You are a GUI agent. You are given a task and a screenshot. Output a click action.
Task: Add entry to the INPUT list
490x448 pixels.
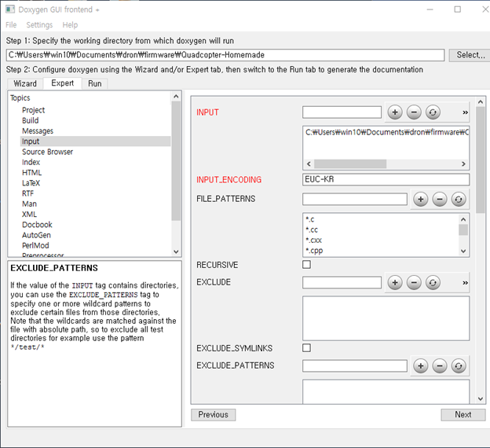395,112
